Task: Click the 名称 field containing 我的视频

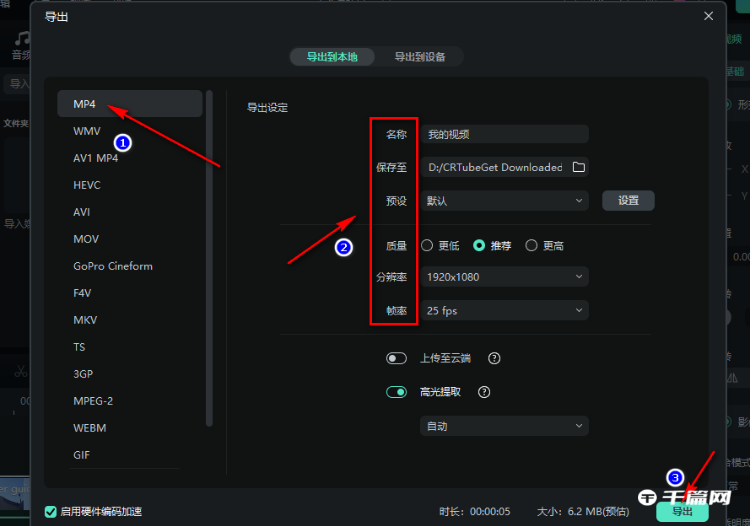Action: coord(504,134)
